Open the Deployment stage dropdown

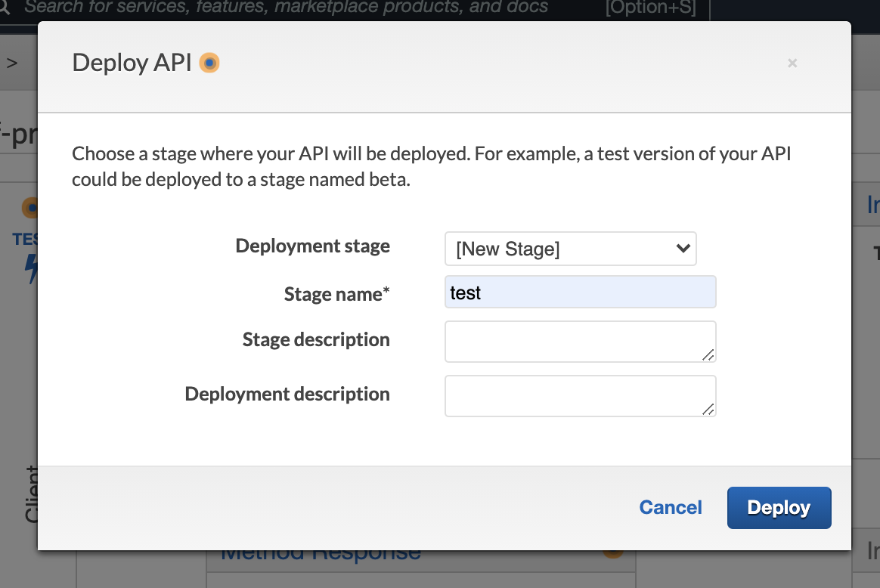click(571, 249)
